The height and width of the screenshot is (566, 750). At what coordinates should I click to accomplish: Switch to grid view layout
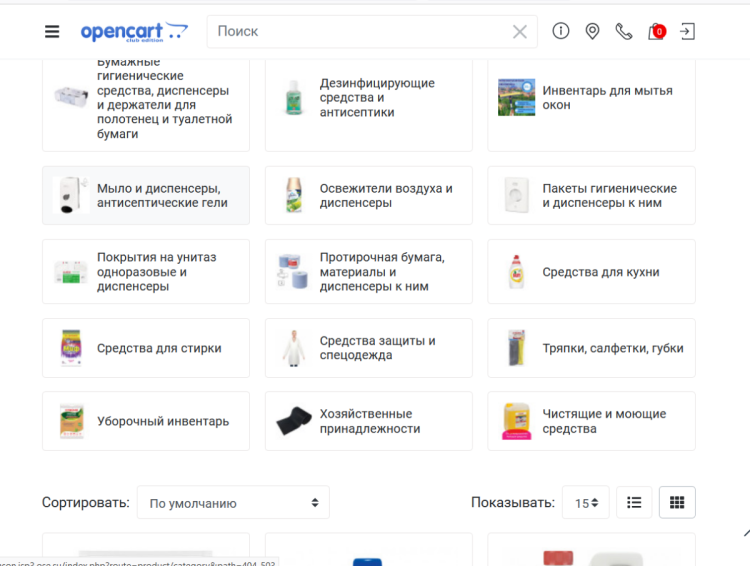coord(677,502)
